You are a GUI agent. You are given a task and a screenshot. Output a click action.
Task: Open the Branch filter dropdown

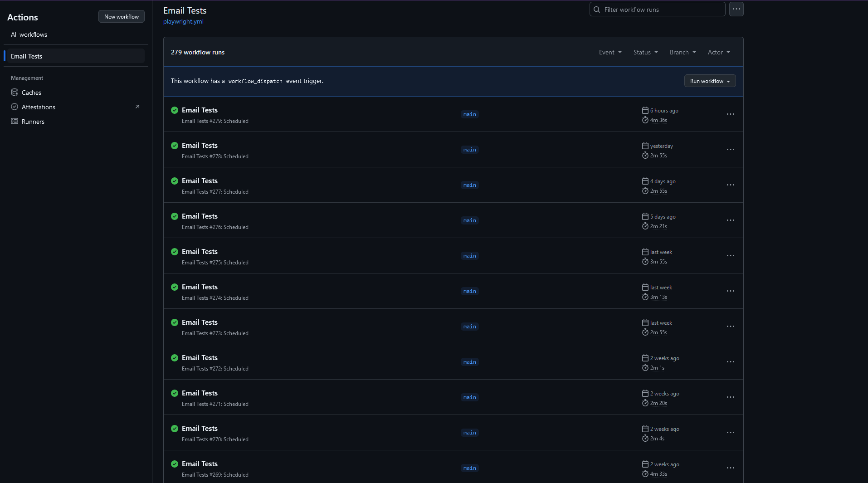point(683,52)
